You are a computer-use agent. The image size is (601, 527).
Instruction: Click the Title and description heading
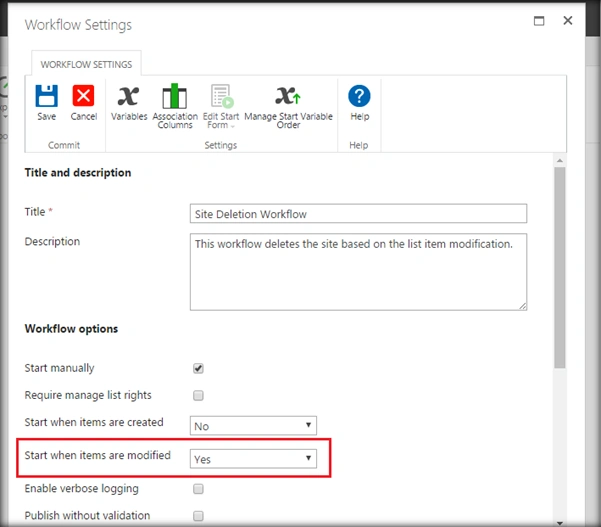pos(78,173)
